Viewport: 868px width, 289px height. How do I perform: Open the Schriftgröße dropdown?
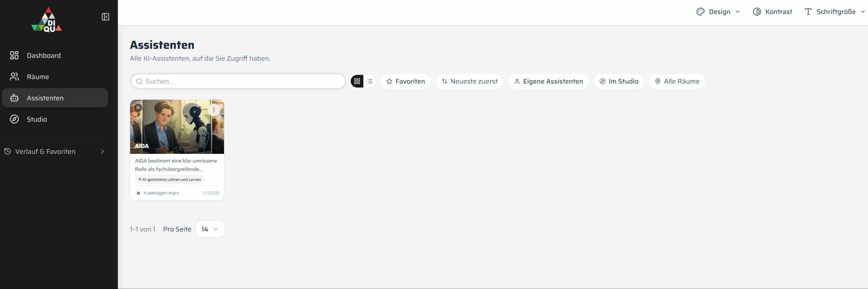pyautogui.click(x=835, y=12)
